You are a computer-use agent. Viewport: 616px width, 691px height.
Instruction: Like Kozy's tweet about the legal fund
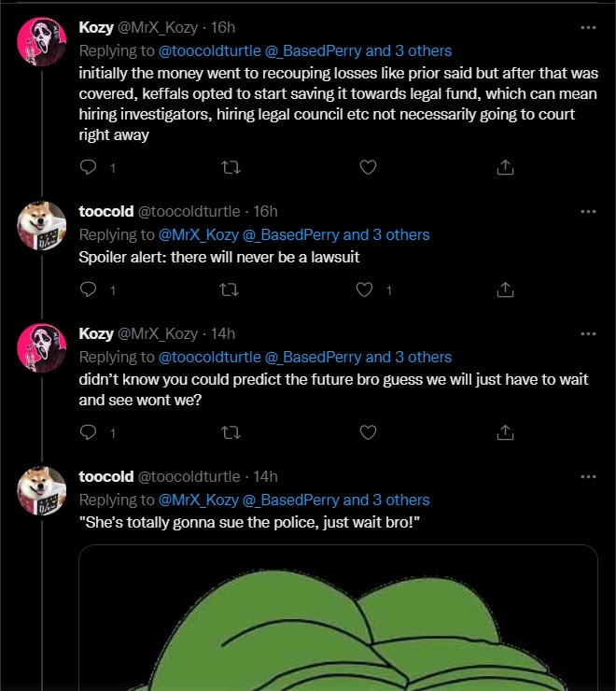click(368, 167)
